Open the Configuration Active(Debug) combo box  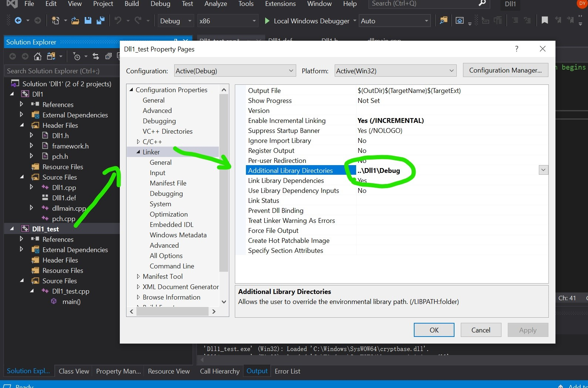coord(235,71)
